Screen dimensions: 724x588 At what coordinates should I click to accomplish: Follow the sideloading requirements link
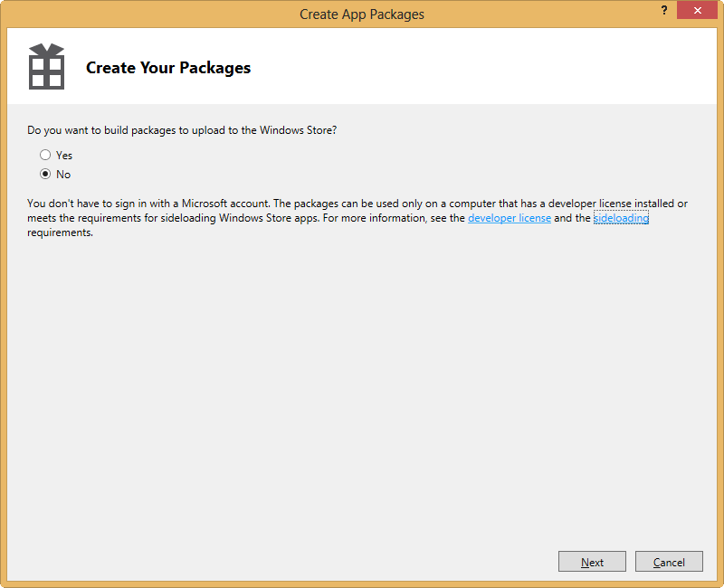point(621,218)
